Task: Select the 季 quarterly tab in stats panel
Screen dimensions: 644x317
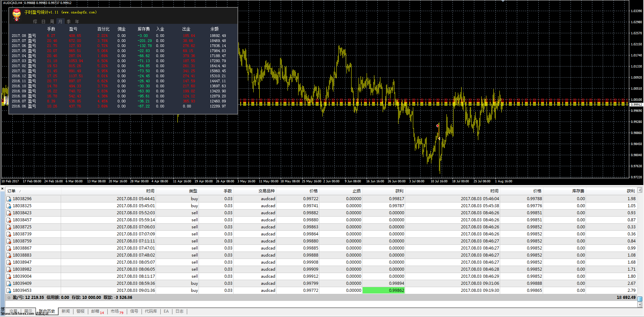Action: click(x=69, y=21)
